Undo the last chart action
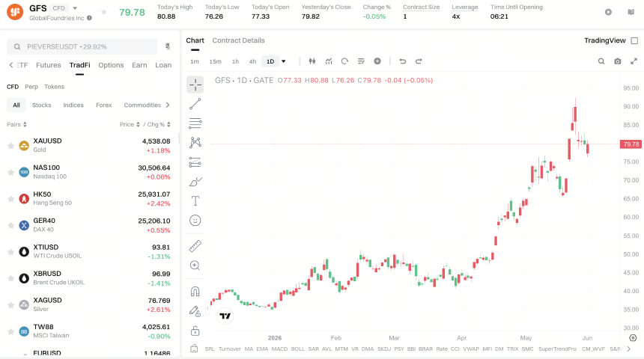Viewport: 644px width, 359px height. click(x=403, y=61)
